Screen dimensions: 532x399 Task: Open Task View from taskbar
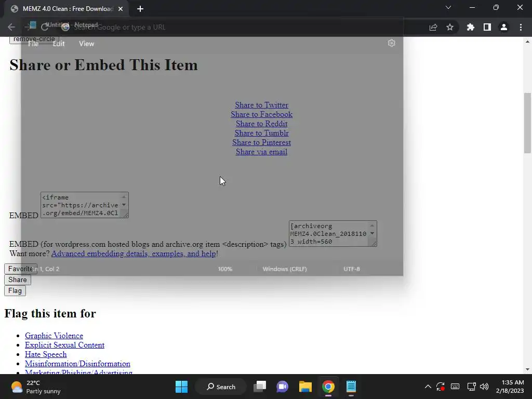(x=260, y=387)
